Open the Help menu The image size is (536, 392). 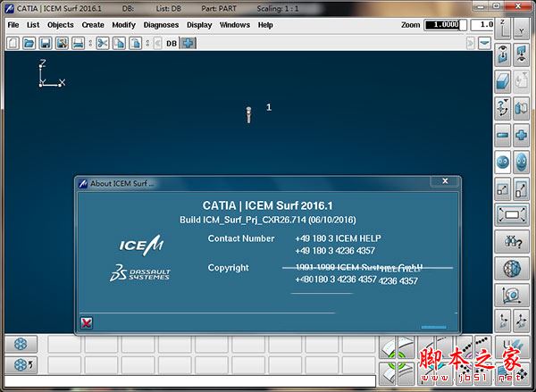click(265, 25)
